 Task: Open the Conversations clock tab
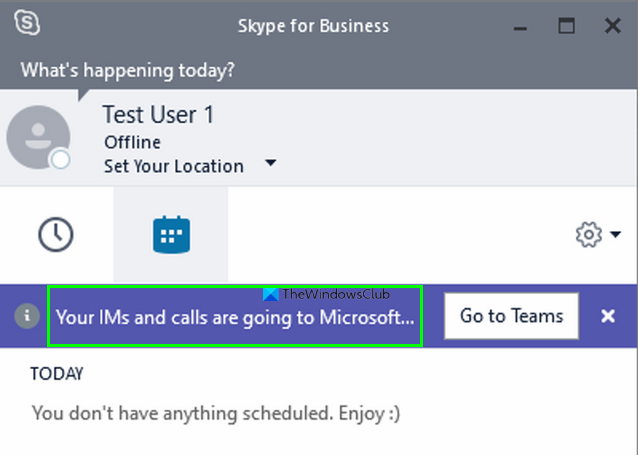pyautogui.click(x=56, y=234)
